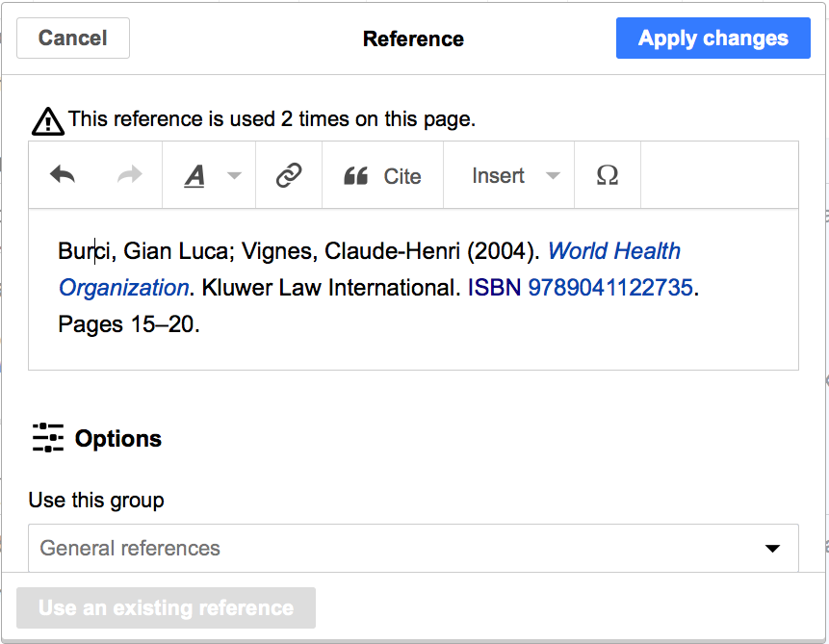Open the Omega special character tool
Image resolution: width=829 pixels, height=644 pixels.
tap(607, 176)
